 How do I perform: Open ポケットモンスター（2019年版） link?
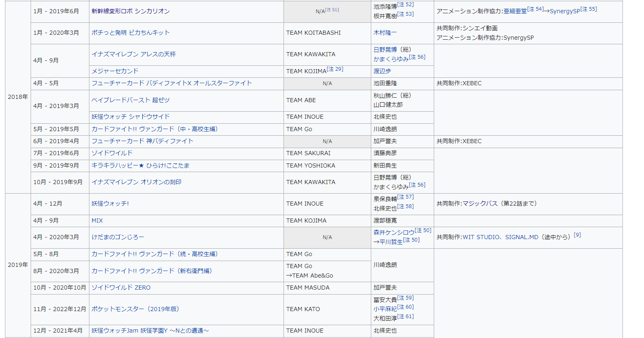click(135, 309)
